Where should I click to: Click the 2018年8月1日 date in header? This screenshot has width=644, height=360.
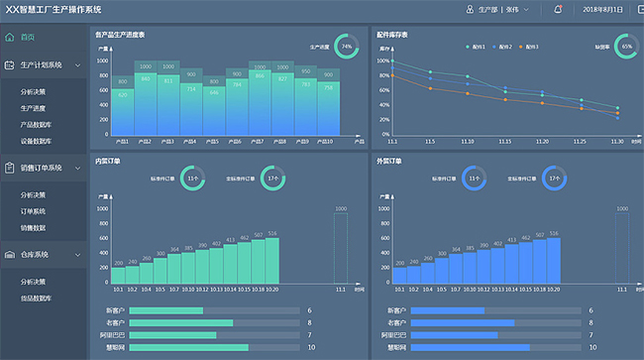click(x=602, y=10)
